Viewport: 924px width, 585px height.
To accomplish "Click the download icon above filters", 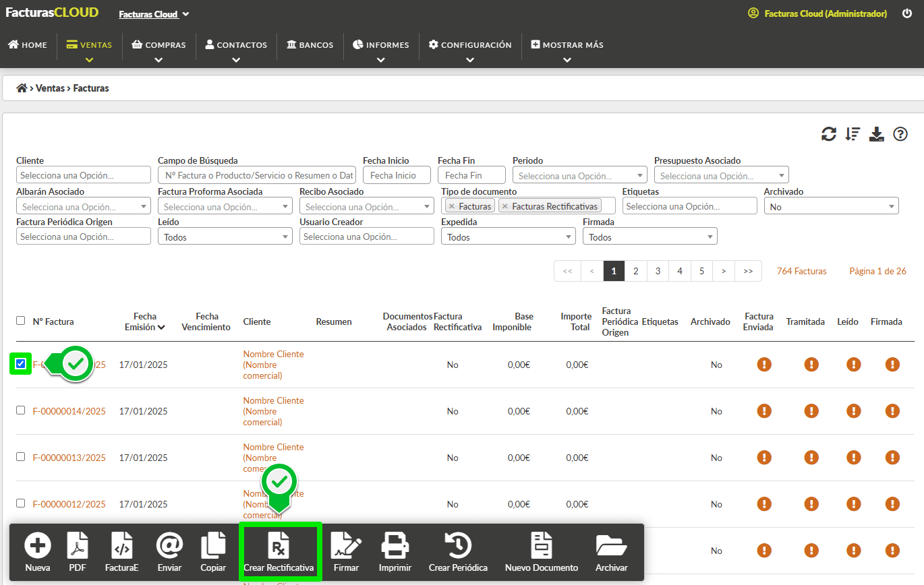I will coord(876,134).
